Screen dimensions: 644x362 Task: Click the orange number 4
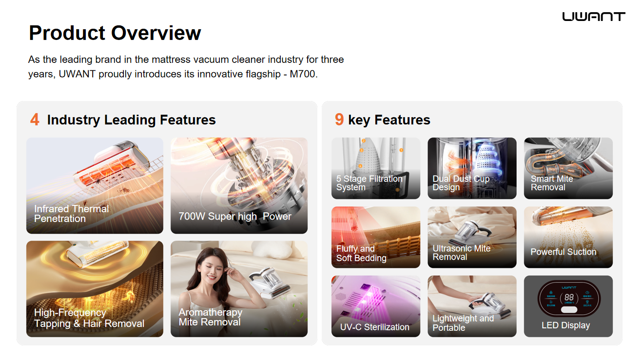pyautogui.click(x=35, y=120)
